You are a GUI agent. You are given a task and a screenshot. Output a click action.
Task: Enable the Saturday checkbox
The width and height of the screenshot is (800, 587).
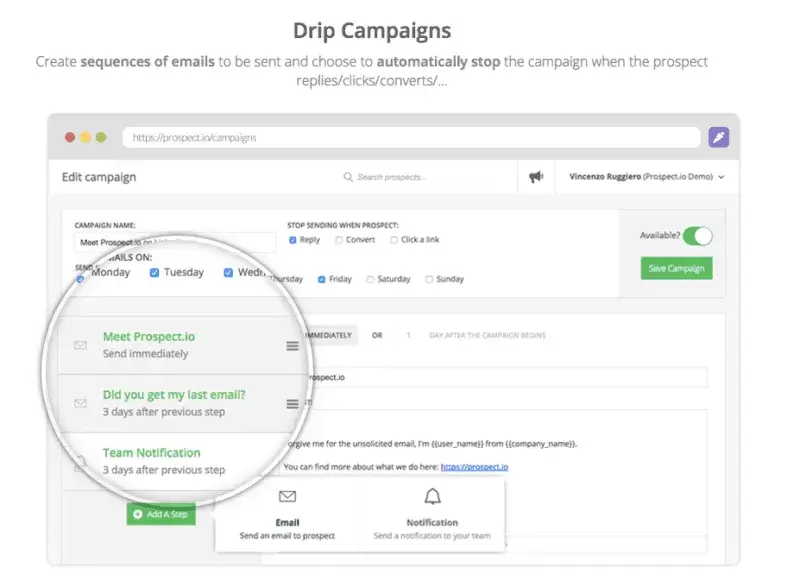370,279
